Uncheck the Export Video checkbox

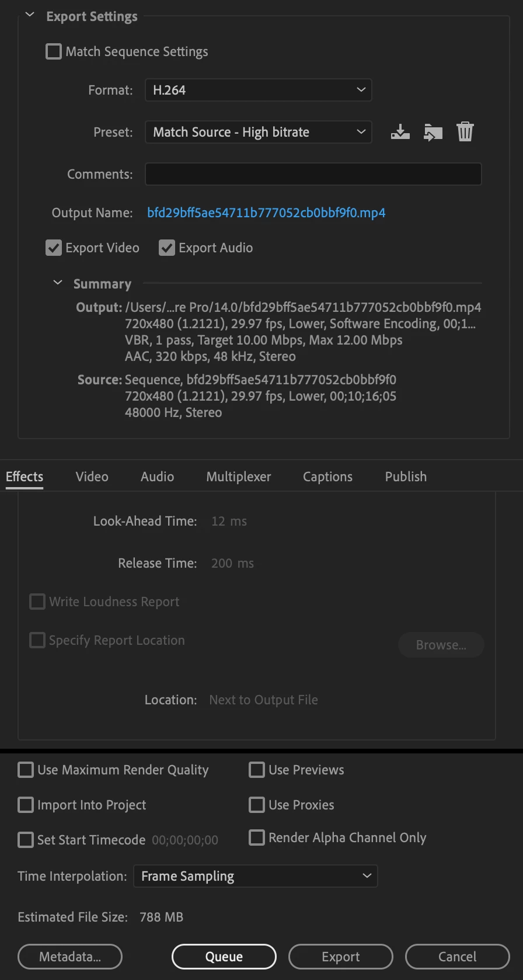54,248
